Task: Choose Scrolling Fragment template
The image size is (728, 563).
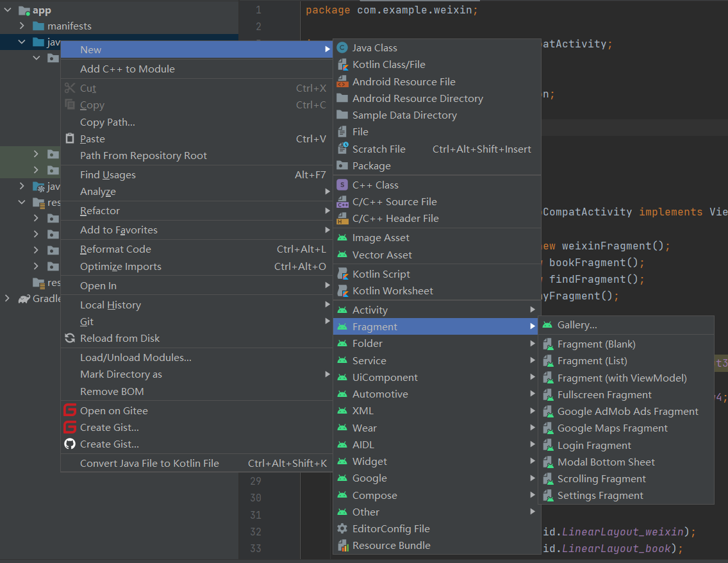Action: tap(625, 479)
